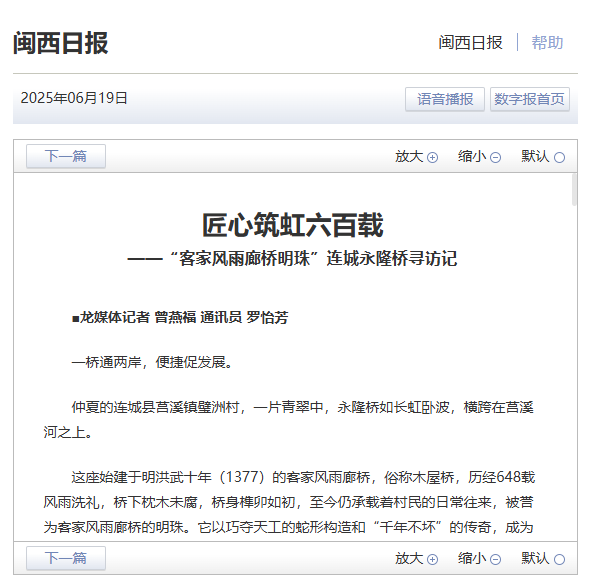591x586 pixels.
Task: Click the bottom 放大 plus icon
Action: point(432,559)
